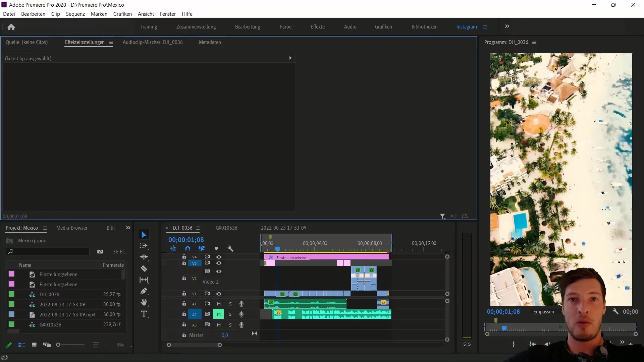Image resolution: width=644 pixels, height=362 pixels.
Task: Open DJI_0036 sequence panel menu
Action: coord(198,228)
